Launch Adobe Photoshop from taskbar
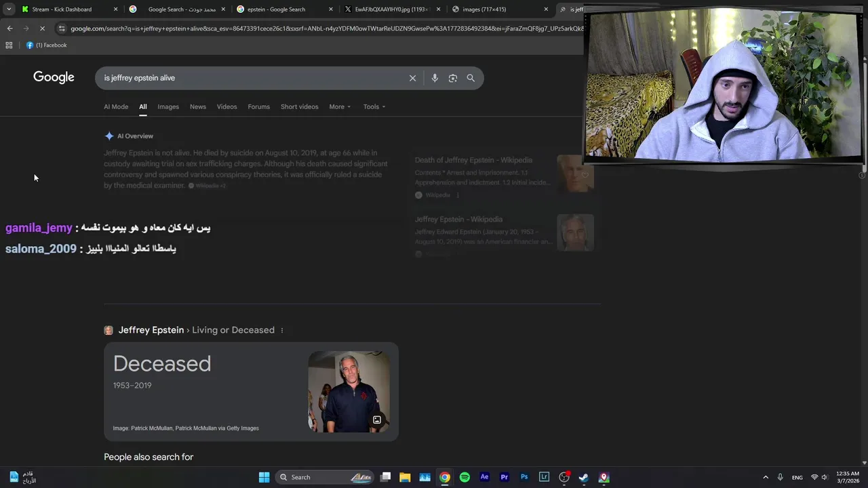868x488 pixels. pyautogui.click(x=524, y=477)
